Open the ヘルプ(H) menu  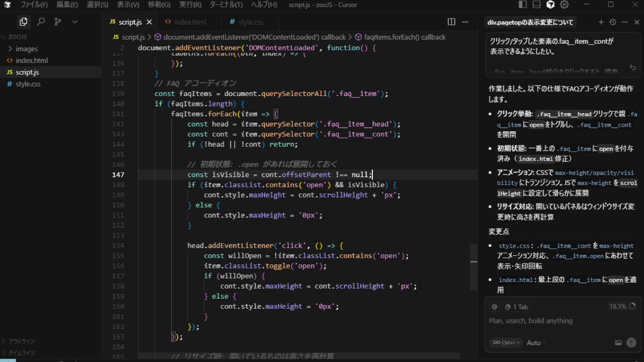[x=264, y=5]
